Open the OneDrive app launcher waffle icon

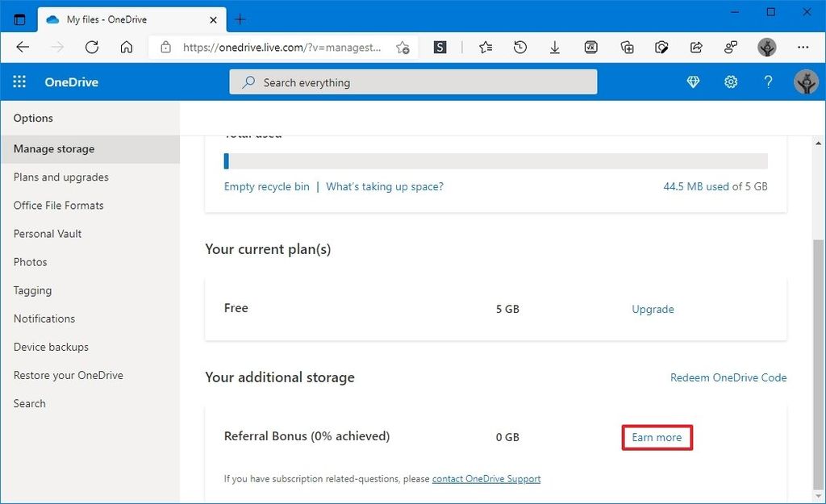click(x=19, y=81)
